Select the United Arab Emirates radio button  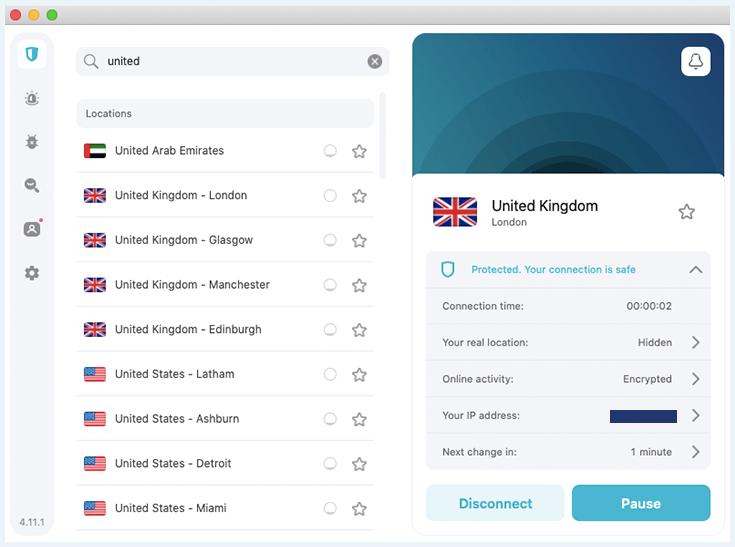pos(330,151)
